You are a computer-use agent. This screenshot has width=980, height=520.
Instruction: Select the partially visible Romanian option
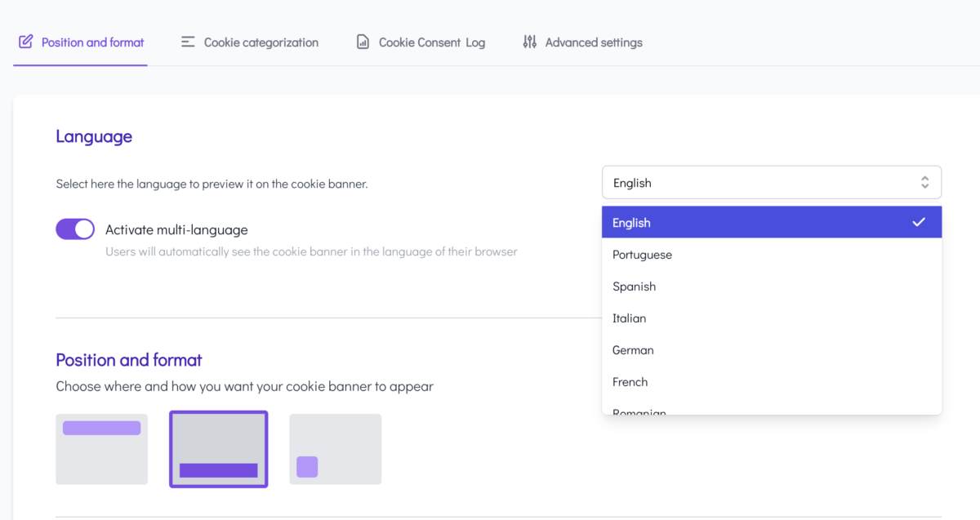[x=639, y=411]
